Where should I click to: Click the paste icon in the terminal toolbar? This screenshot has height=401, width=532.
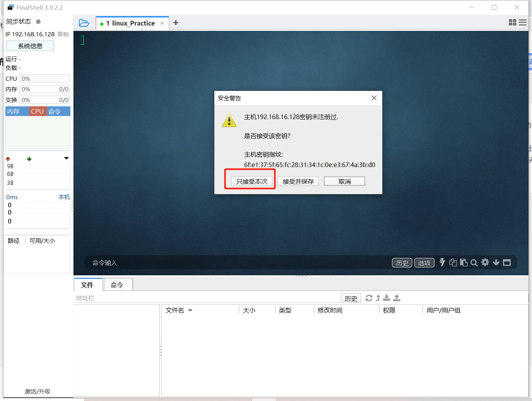point(464,263)
